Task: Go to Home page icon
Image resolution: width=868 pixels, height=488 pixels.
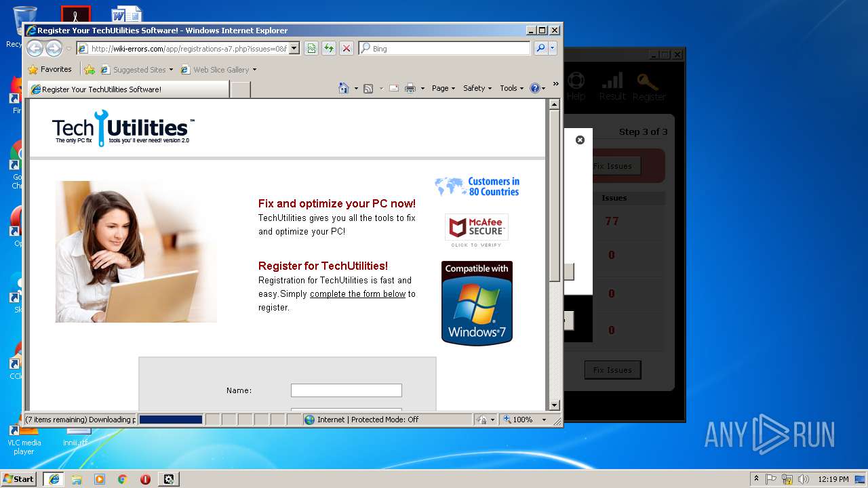Action: [x=344, y=88]
